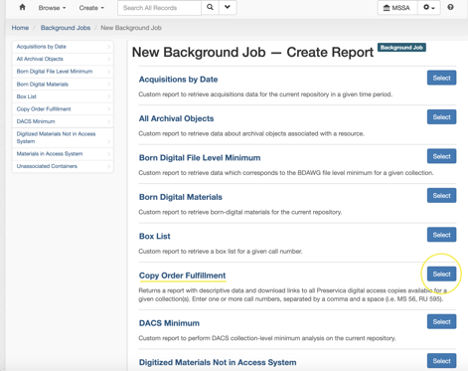
Task: Open the settings gear menu
Action: [429, 7]
